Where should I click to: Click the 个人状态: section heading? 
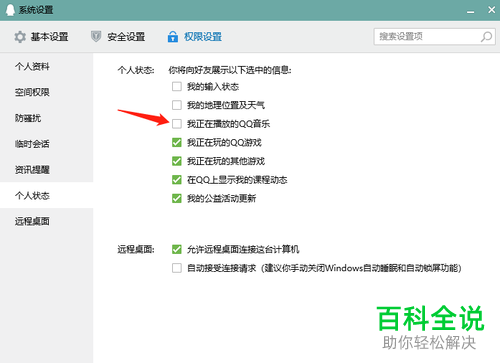pos(136,70)
